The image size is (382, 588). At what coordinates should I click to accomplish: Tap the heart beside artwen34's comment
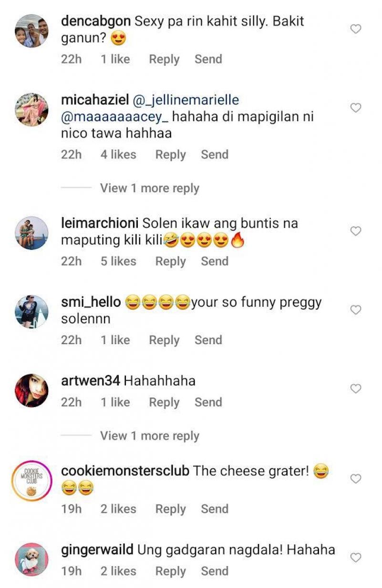(356, 389)
